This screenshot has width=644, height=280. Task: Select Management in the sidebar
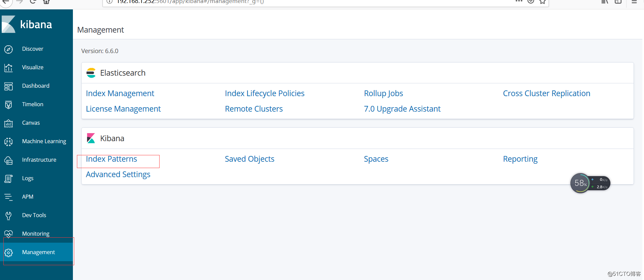coord(38,252)
